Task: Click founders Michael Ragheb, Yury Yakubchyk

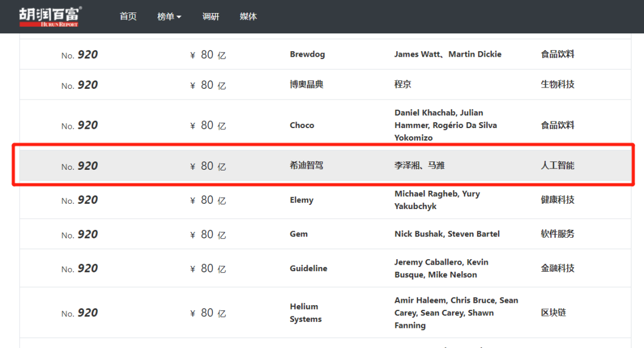Action: click(437, 200)
